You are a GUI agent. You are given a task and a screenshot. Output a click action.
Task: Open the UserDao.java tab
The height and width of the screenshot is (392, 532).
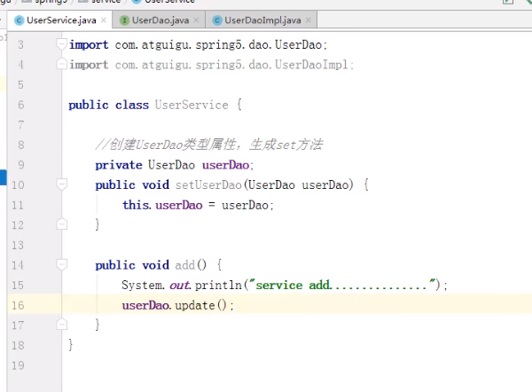pos(160,20)
